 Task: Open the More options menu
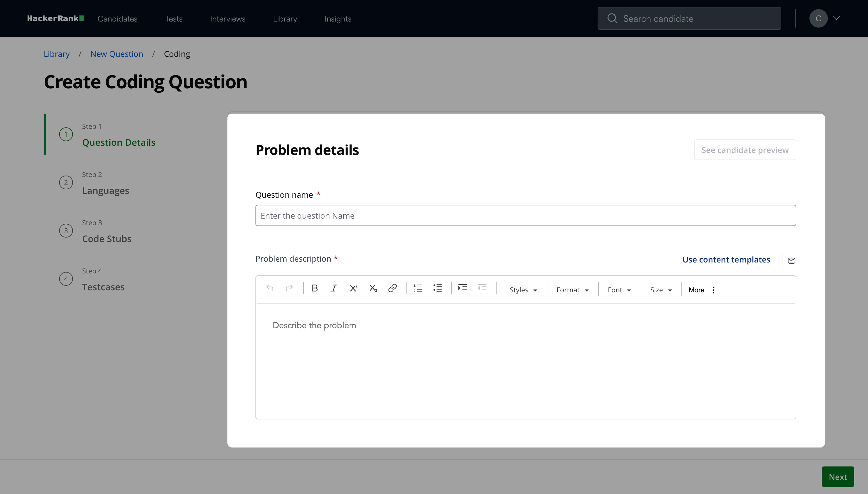click(x=702, y=290)
